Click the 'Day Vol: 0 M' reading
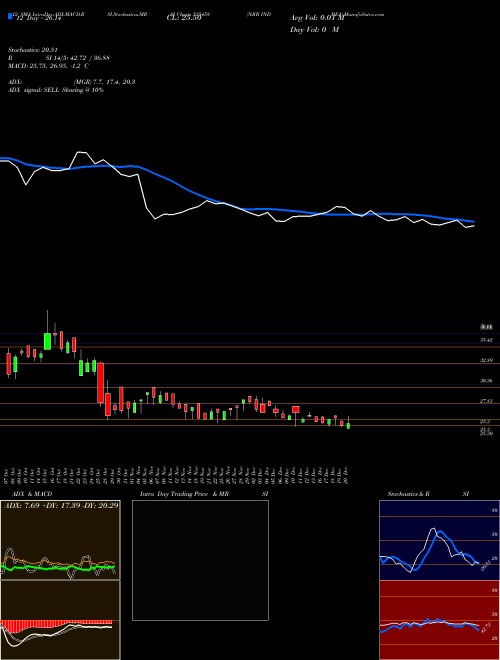 pyautogui.click(x=314, y=30)
